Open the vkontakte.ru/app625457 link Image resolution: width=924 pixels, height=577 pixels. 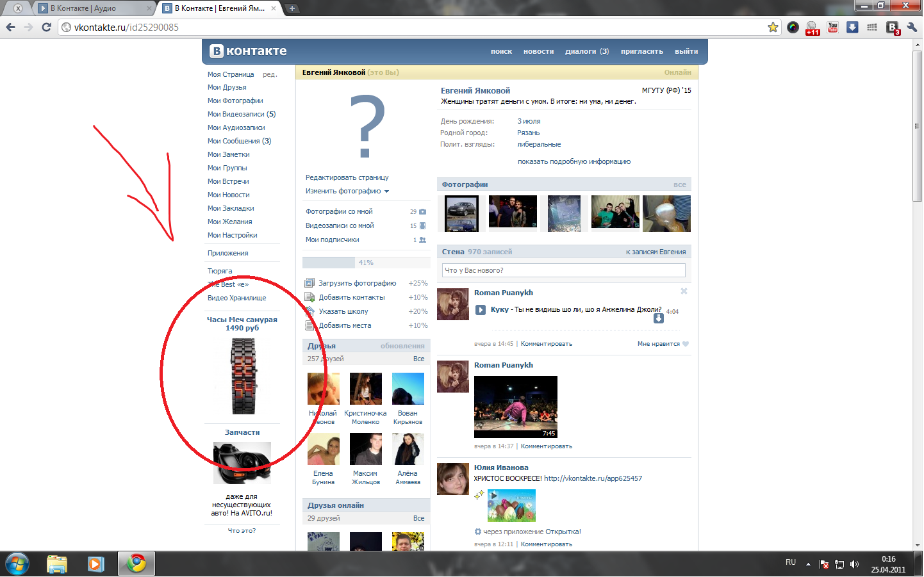593,478
